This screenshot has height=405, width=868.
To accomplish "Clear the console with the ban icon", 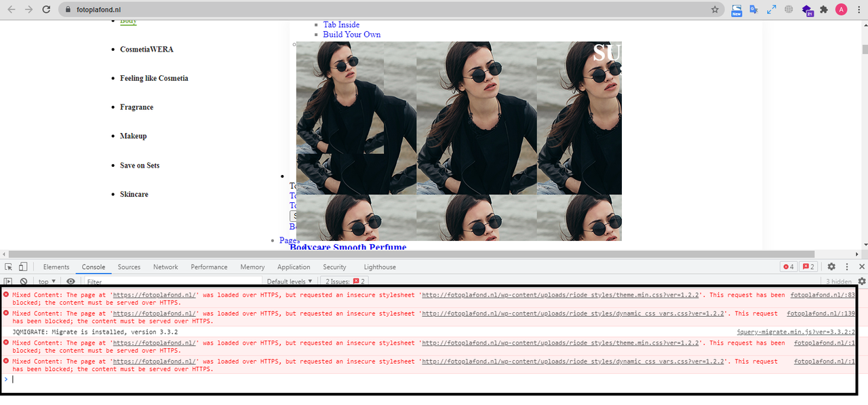I will click(24, 282).
